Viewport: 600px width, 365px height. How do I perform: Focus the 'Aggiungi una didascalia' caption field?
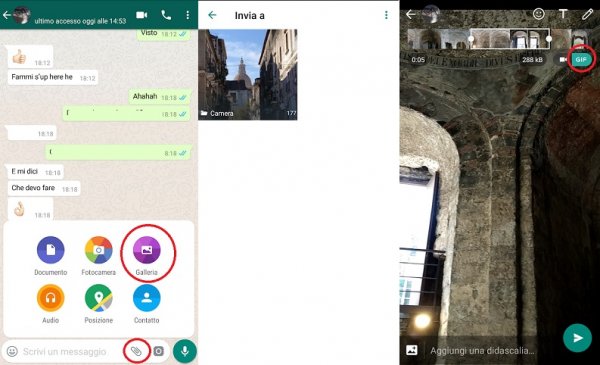click(x=482, y=350)
